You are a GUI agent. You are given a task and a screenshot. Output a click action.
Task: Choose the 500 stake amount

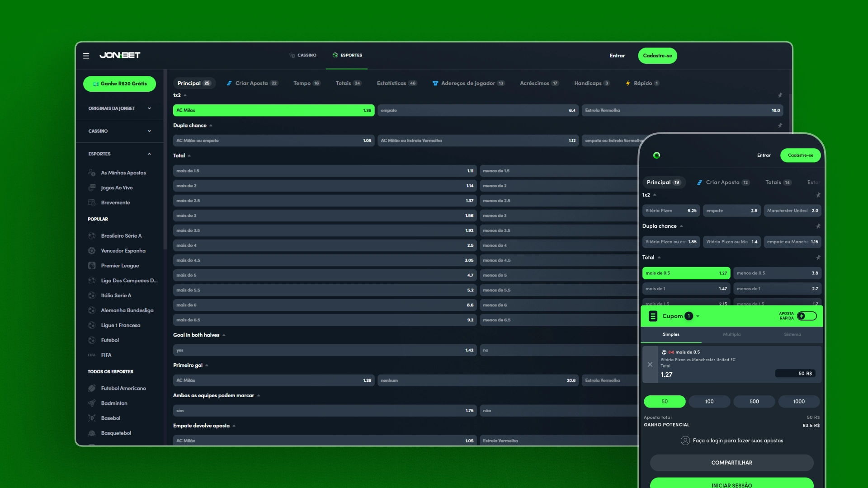754,402
